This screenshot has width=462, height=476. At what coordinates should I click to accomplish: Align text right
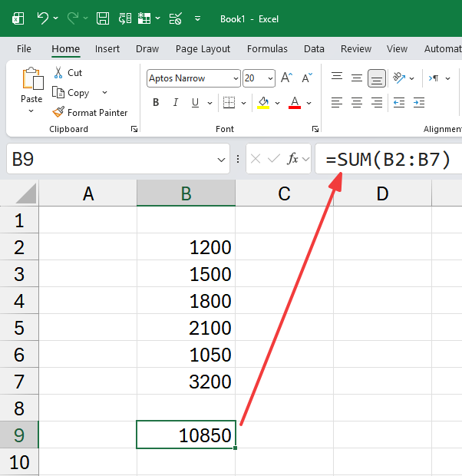pyautogui.click(x=377, y=103)
